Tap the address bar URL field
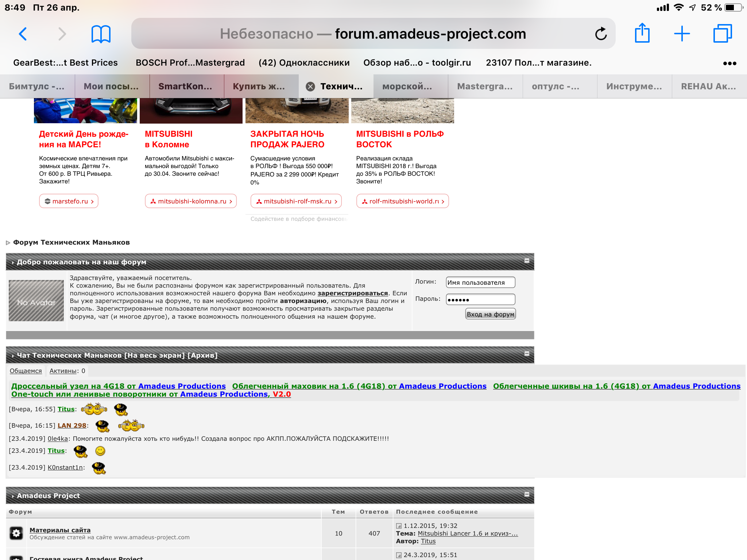 click(372, 34)
